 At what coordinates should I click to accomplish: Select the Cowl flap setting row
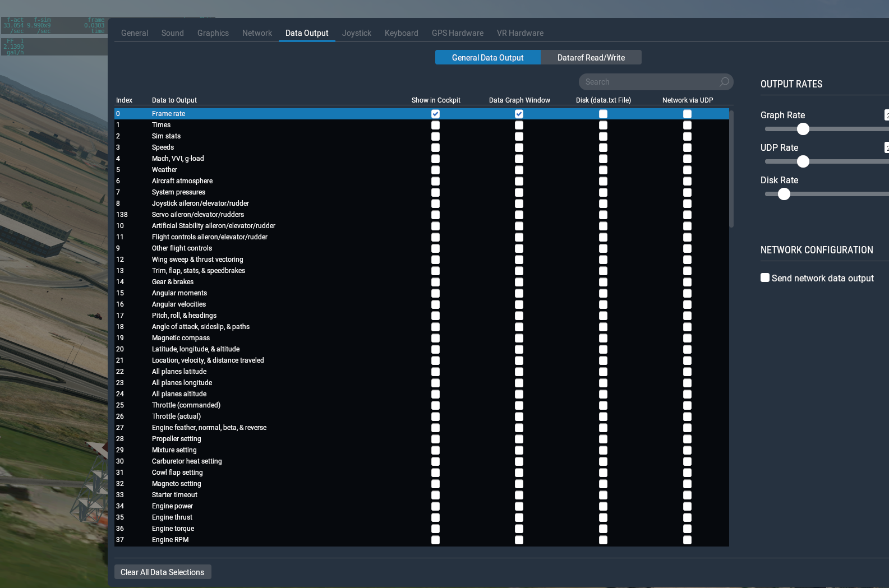422,473
